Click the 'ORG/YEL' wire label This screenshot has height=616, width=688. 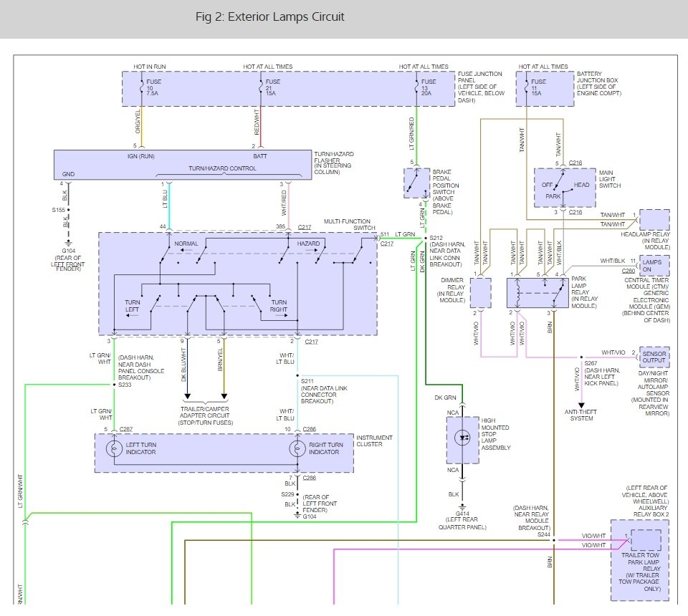pos(138,121)
